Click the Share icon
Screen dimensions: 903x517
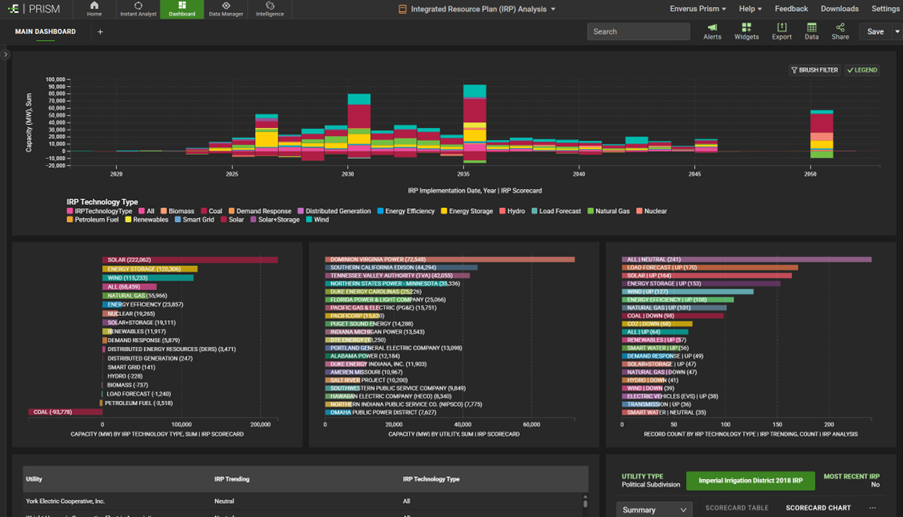click(840, 31)
